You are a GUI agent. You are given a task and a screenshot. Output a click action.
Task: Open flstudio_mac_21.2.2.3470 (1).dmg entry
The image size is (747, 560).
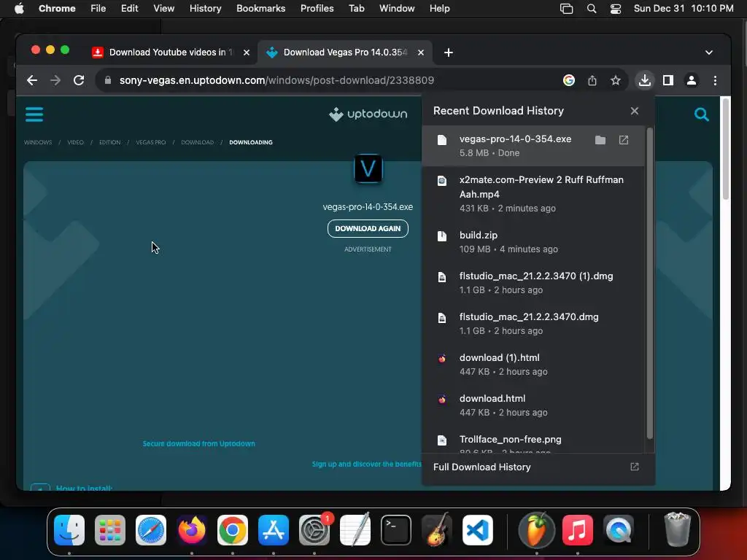[533, 283]
